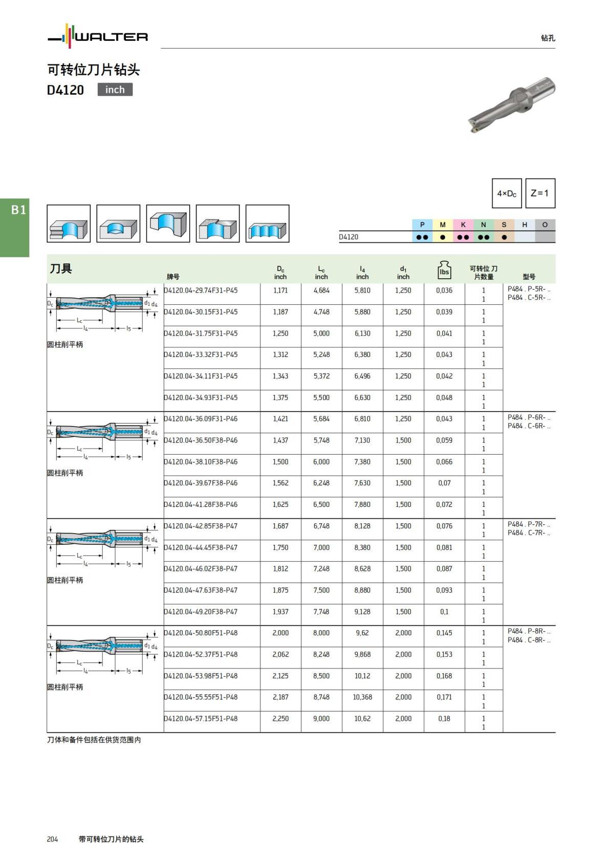Click the 型号 column header
Screen dimensions: 614x868
(529, 277)
